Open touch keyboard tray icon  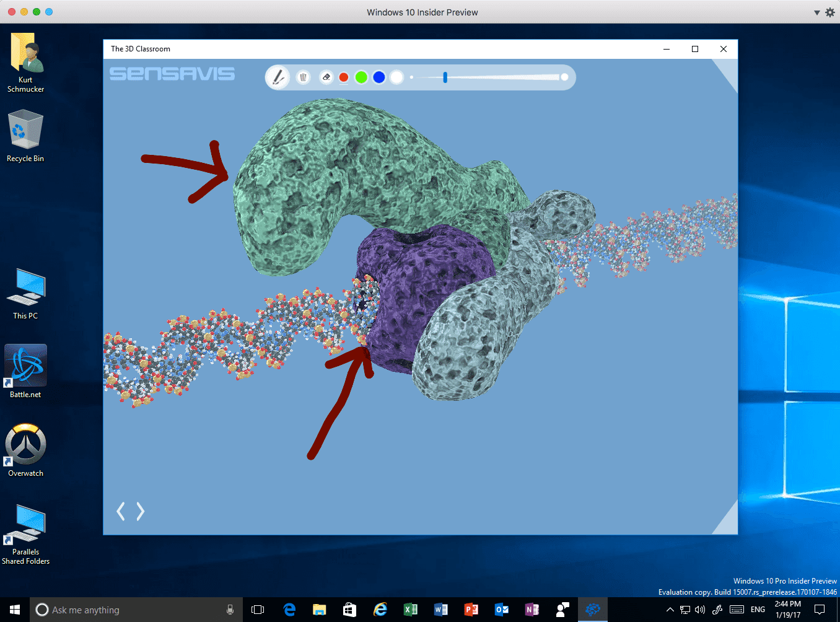[737, 610]
